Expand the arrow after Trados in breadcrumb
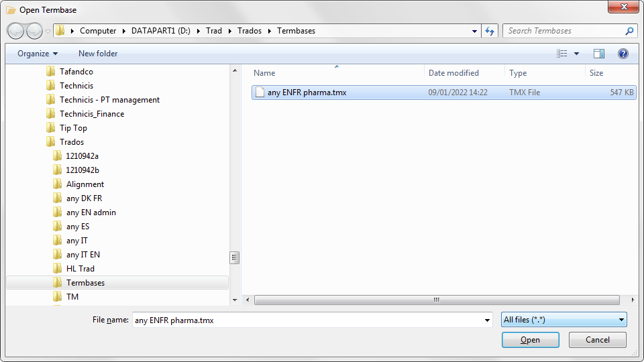 tap(270, 31)
